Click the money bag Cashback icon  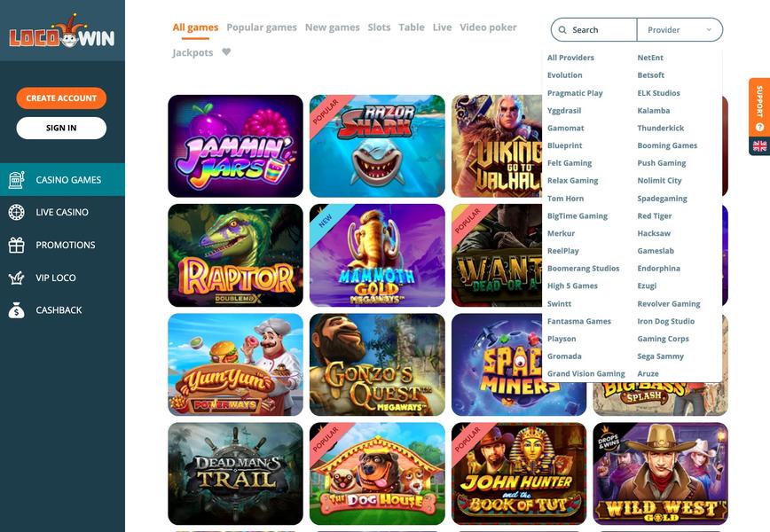coord(16,310)
